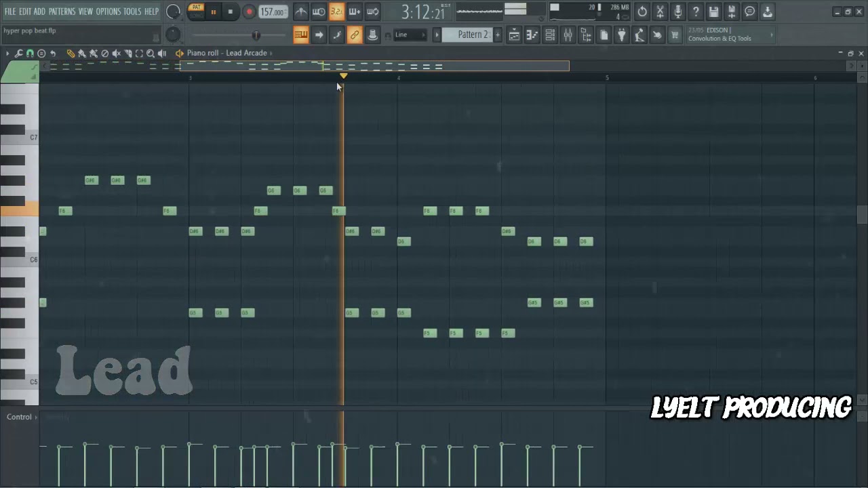This screenshot has width=868, height=488.
Task: Open the previous pattern arrow
Action: pyautogui.click(x=437, y=35)
